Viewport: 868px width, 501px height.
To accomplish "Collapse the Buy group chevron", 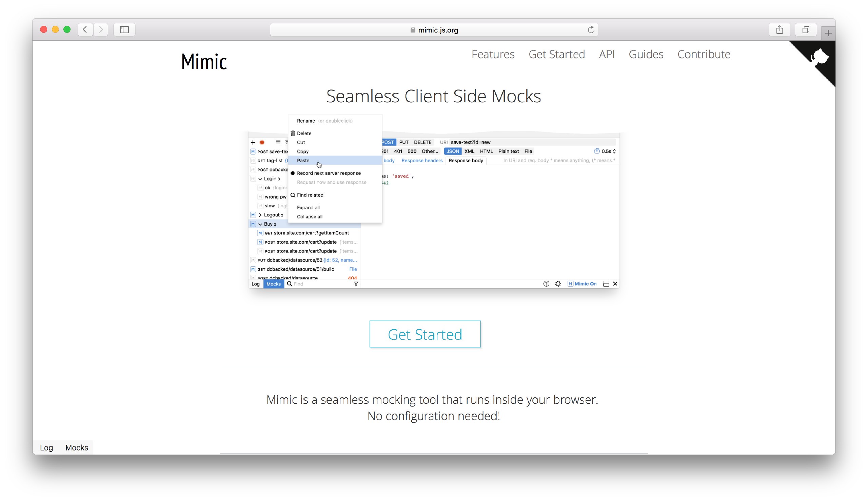I will click(x=260, y=224).
